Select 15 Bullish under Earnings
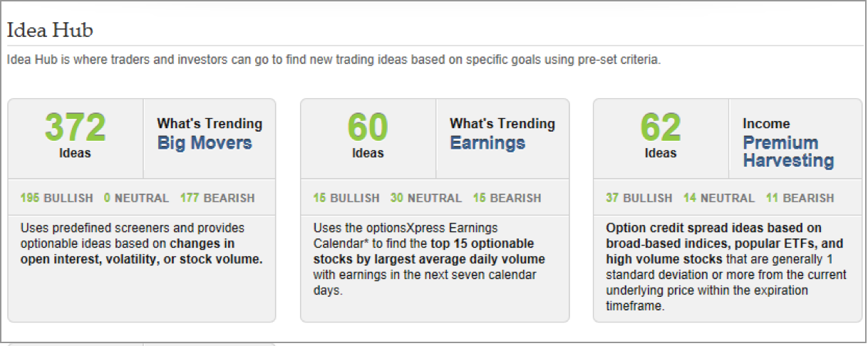The height and width of the screenshot is (346, 868). [346, 198]
